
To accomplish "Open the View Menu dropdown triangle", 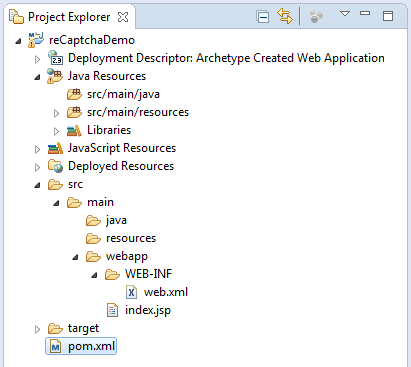I will [345, 14].
